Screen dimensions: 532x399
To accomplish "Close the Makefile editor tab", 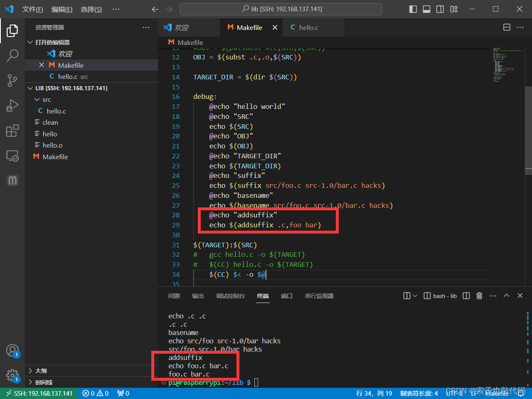I will point(275,27).
